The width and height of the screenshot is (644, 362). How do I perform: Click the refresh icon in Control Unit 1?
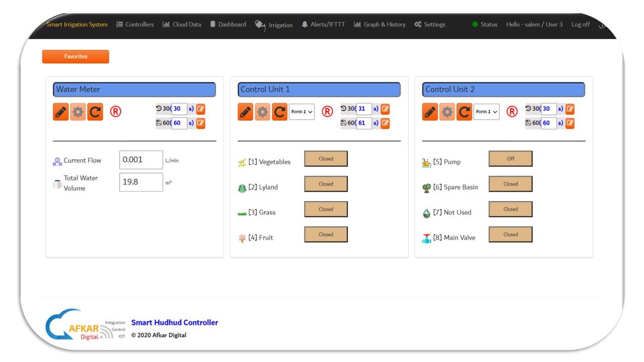click(280, 112)
